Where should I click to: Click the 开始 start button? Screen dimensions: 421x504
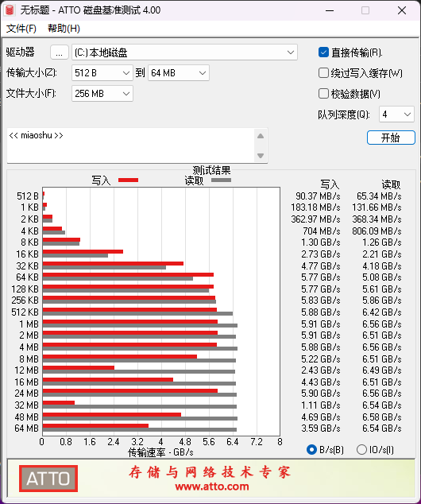click(x=391, y=138)
